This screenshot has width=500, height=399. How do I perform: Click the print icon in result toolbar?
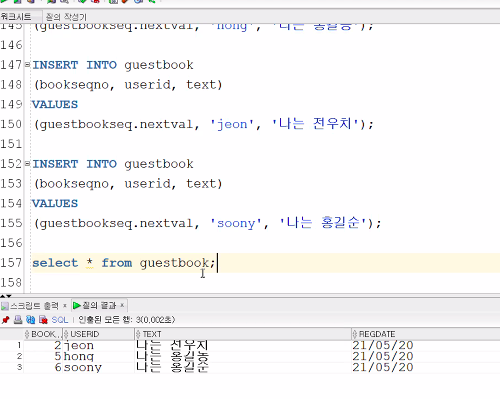pyautogui.click(x=18, y=320)
